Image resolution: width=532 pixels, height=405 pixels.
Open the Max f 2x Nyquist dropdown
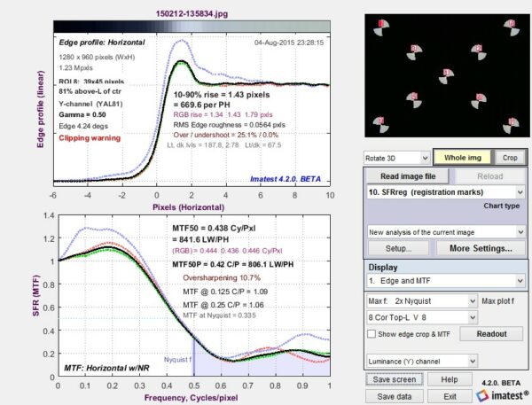click(422, 300)
